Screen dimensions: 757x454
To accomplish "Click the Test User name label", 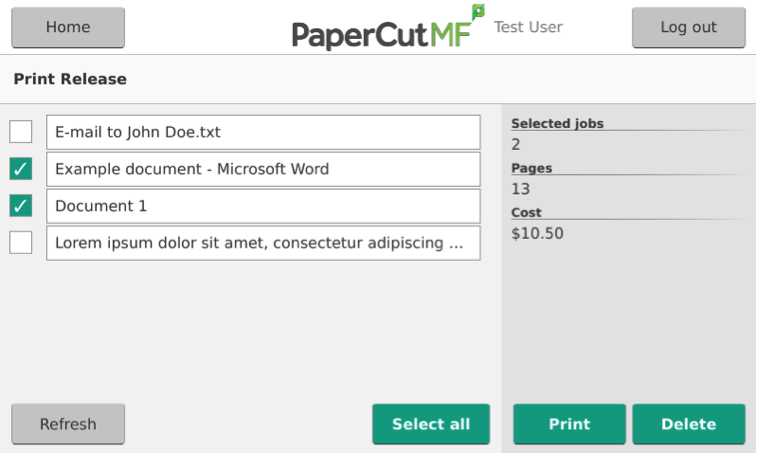I will tap(528, 27).
